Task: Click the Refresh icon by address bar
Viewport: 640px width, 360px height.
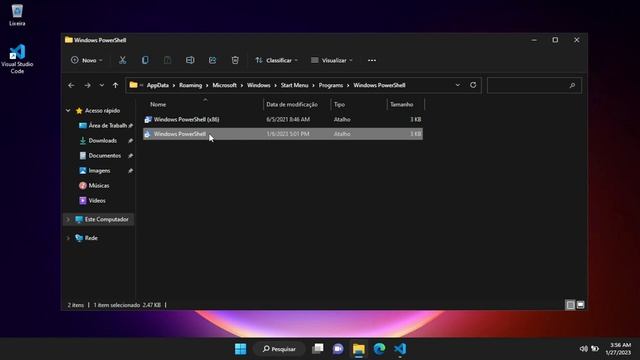Action: (473, 85)
